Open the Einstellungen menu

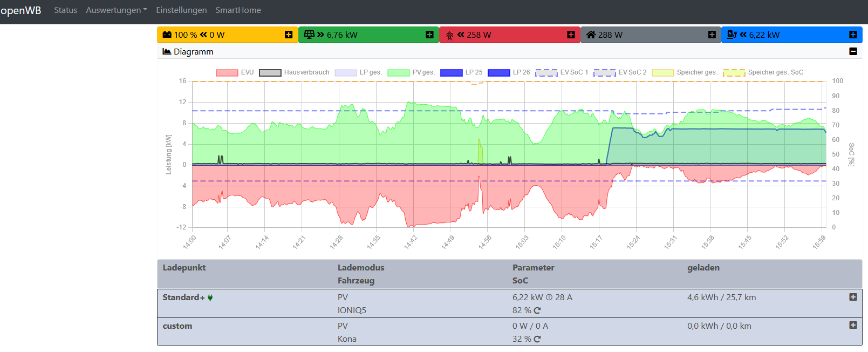click(x=181, y=10)
